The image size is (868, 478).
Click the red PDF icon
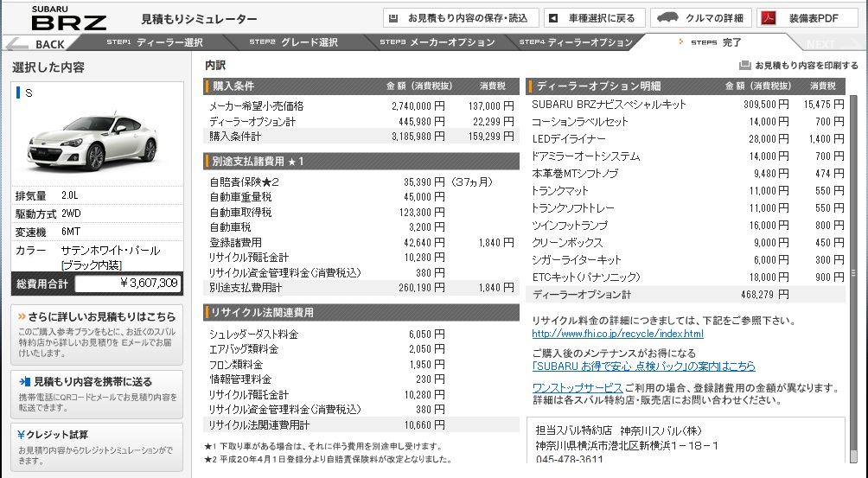pyautogui.click(x=769, y=18)
